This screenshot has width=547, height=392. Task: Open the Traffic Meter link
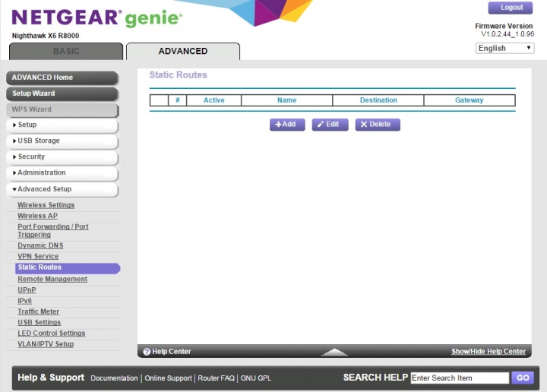[x=39, y=311]
